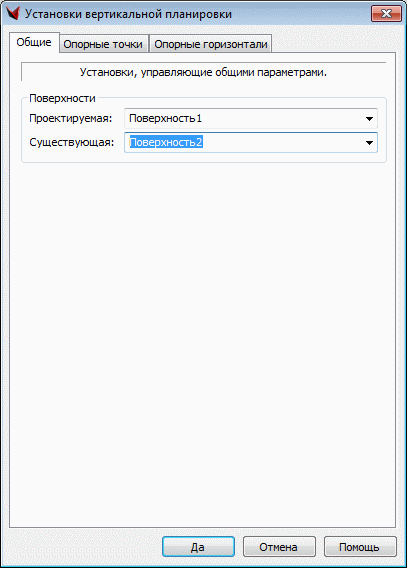This screenshot has height=568, width=407.
Task: Confirm settings with the Да button
Action: click(198, 547)
